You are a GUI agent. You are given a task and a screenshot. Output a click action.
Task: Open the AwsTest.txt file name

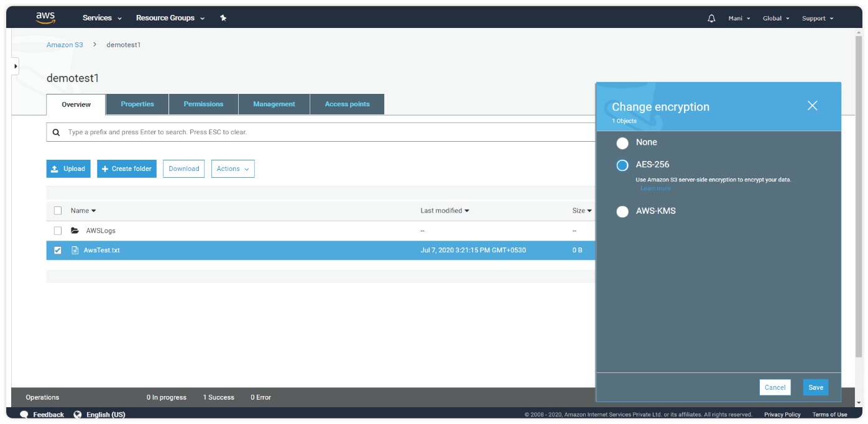tap(102, 251)
